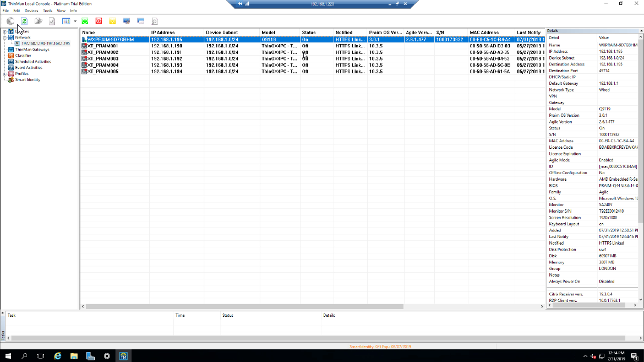Open File Explorer from the taskbar
Screen dimensions: 644x362
coord(74,356)
